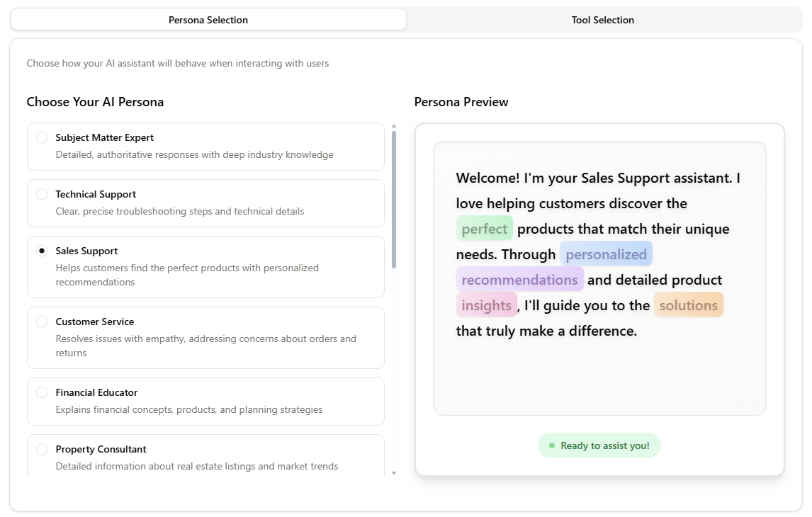Select the Customer Service radio button
The width and height of the screenshot is (812, 517).
pyautogui.click(x=42, y=322)
